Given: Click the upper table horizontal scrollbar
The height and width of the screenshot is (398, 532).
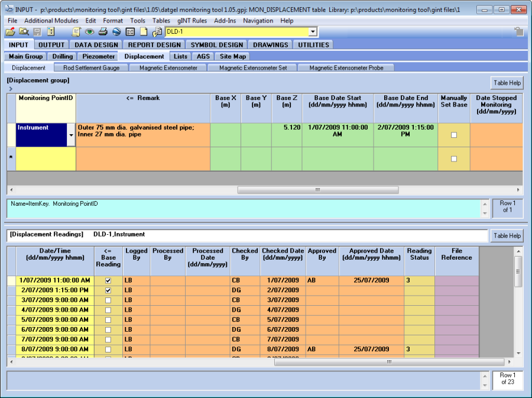Looking at the screenshot, I should tap(317, 190).
